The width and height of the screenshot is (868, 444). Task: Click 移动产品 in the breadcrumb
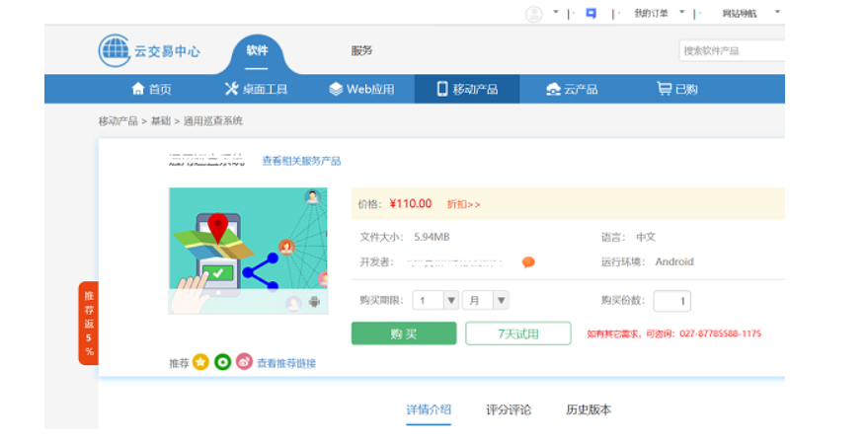click(x=118, y=121)
